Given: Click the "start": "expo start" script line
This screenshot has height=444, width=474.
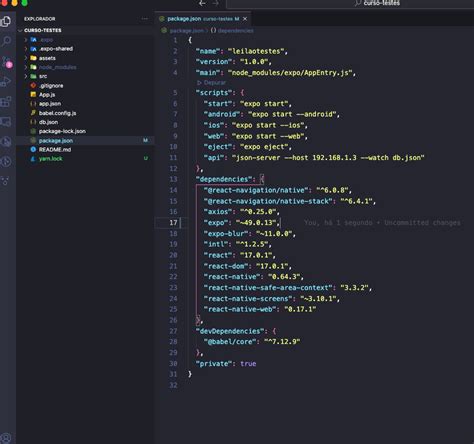Looking at the screenshot, I should pyautogui.click(x=248, y=104).
